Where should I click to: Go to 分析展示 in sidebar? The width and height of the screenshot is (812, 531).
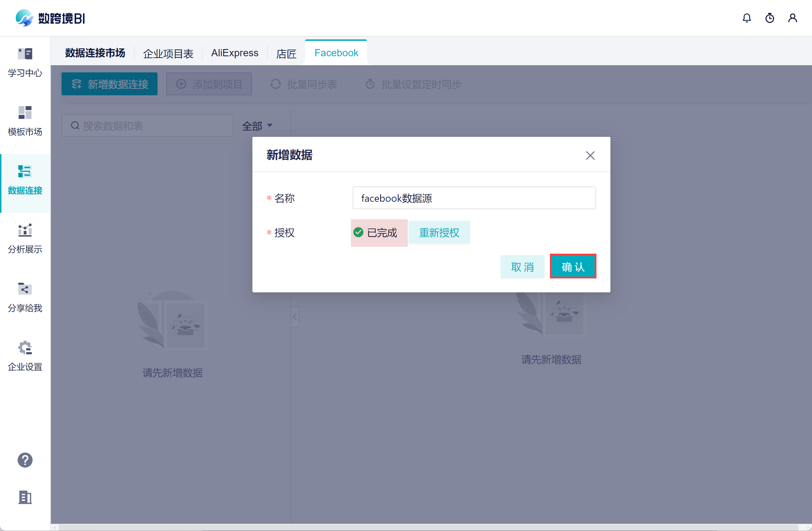(x=25, y=230)
